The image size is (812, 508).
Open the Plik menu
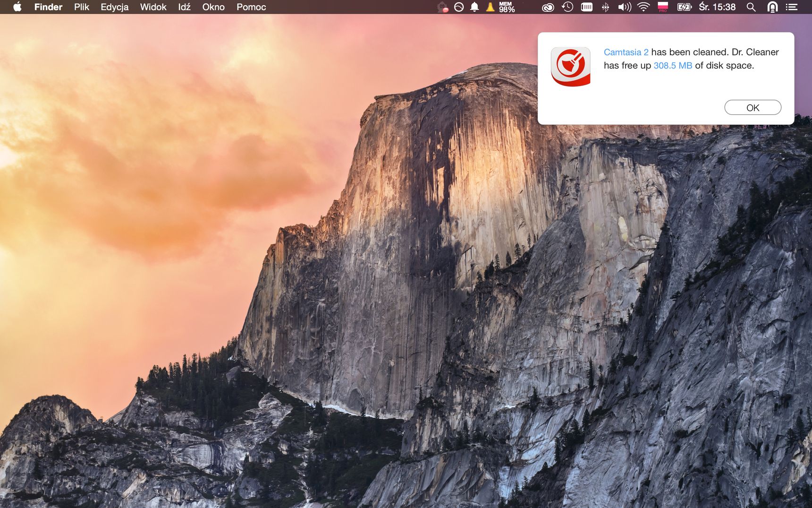click(82, 7)
